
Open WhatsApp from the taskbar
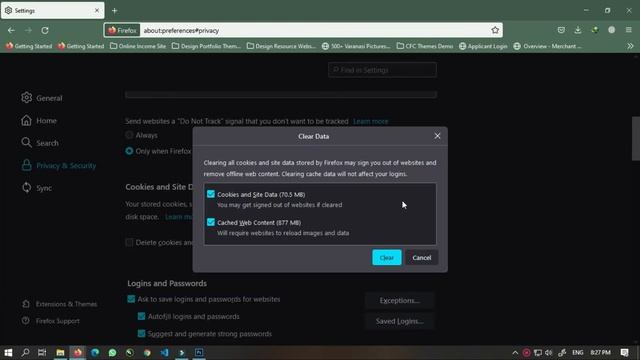112,352
